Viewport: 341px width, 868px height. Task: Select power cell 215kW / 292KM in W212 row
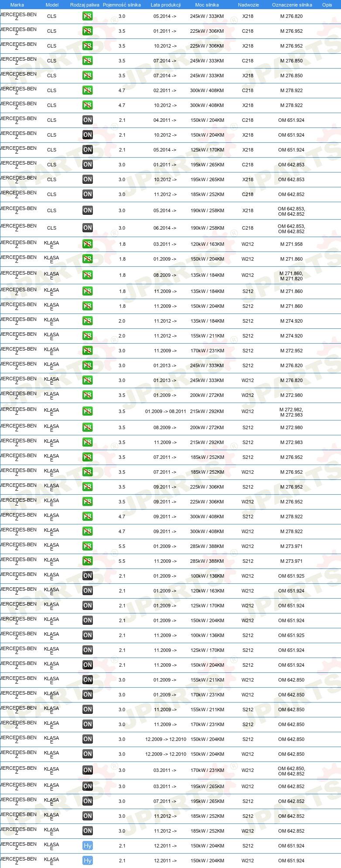(207, 411)
